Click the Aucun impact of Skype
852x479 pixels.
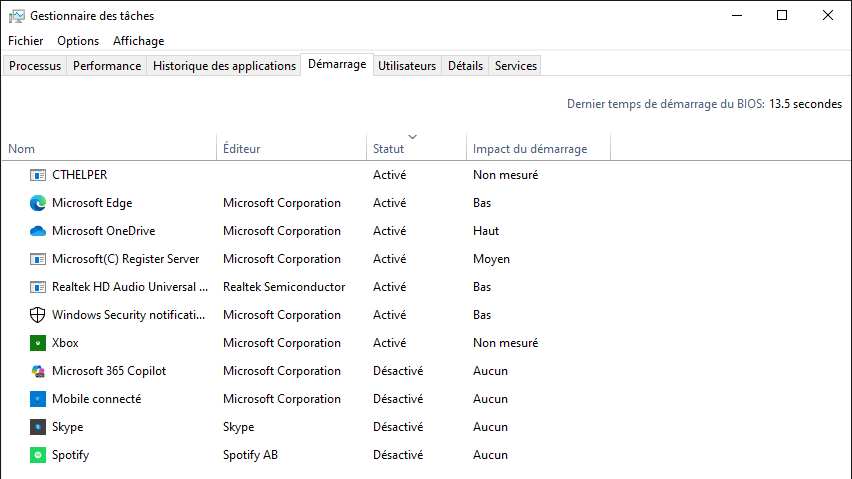pyautogui.click(x=490, y=427)
